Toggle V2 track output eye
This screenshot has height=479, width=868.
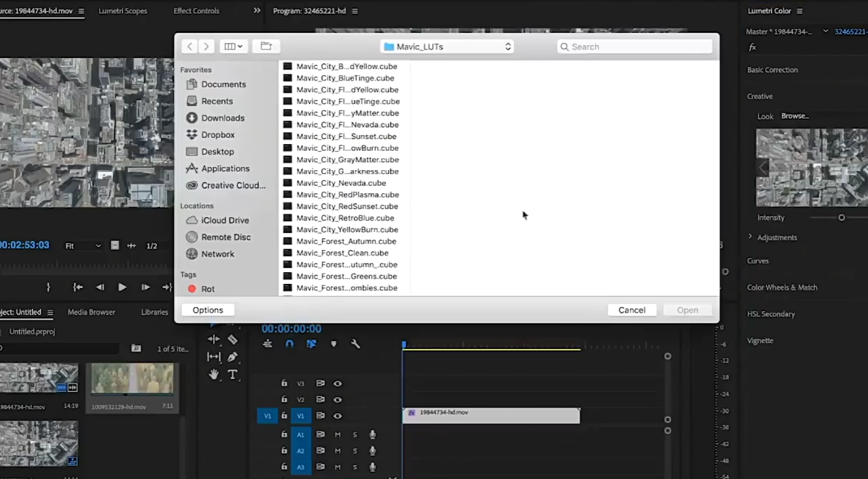tap(337, 399)
